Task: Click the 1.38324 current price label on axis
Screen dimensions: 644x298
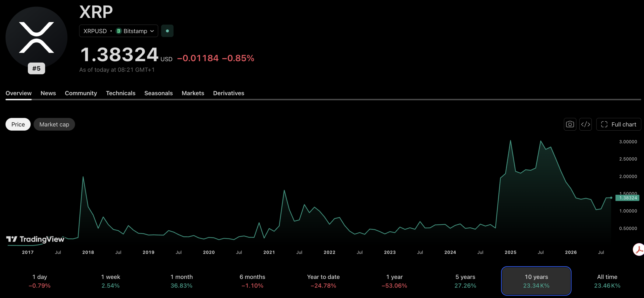Action: (x=627, y=198)
